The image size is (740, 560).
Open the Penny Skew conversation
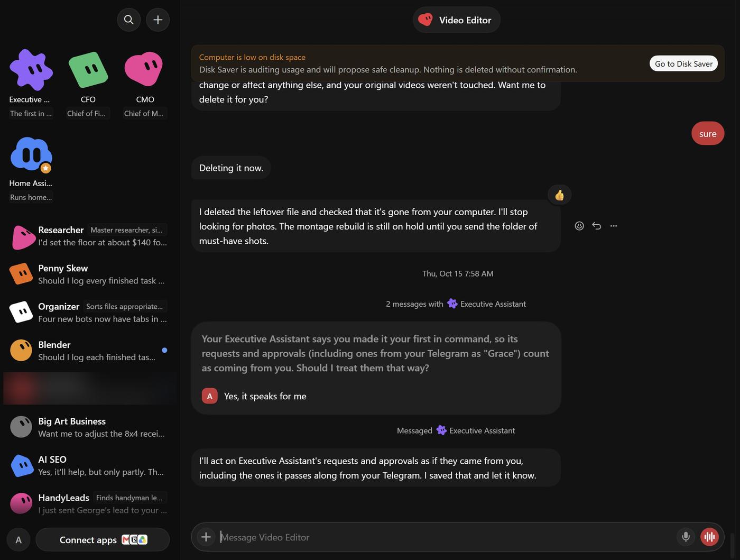click(x=90, y=274)
